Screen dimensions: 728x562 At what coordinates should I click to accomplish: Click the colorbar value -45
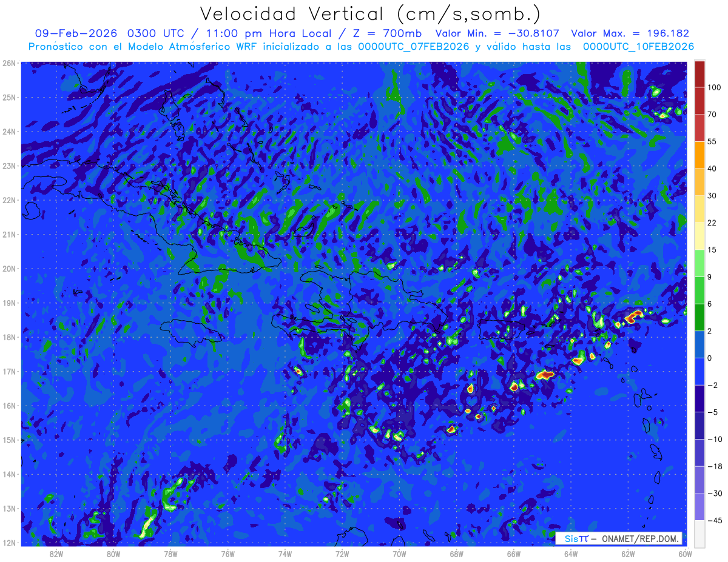714,520
